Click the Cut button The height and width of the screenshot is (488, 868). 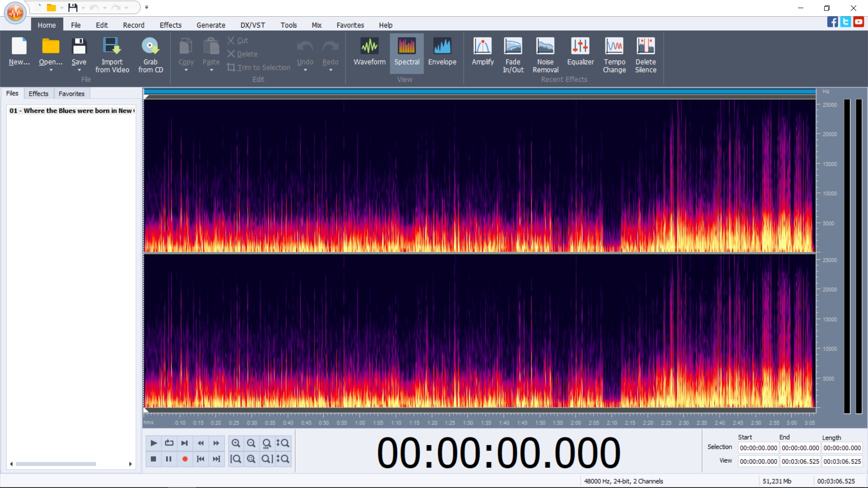point(238,40)
